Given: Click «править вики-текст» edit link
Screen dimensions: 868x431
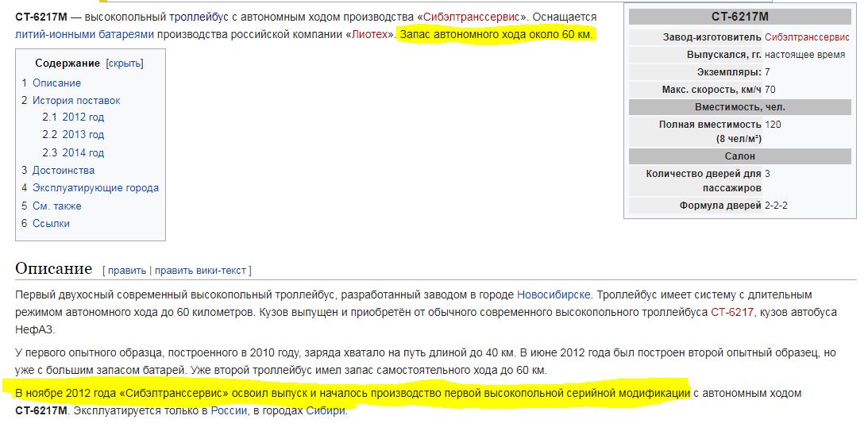Looking at the screenshot, I should (200, 271).
